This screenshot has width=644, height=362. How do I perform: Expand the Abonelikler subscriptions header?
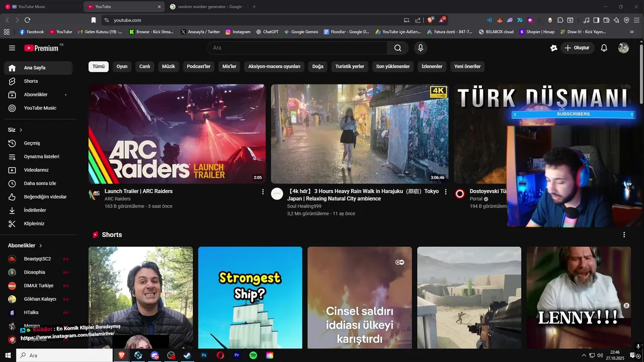tap(25, 245)
